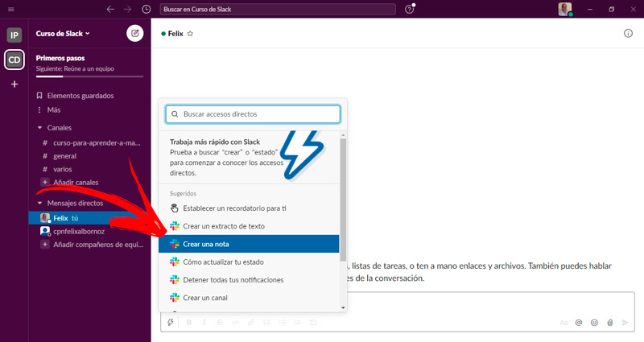Send message with arrow icon

tap(625, 323)
